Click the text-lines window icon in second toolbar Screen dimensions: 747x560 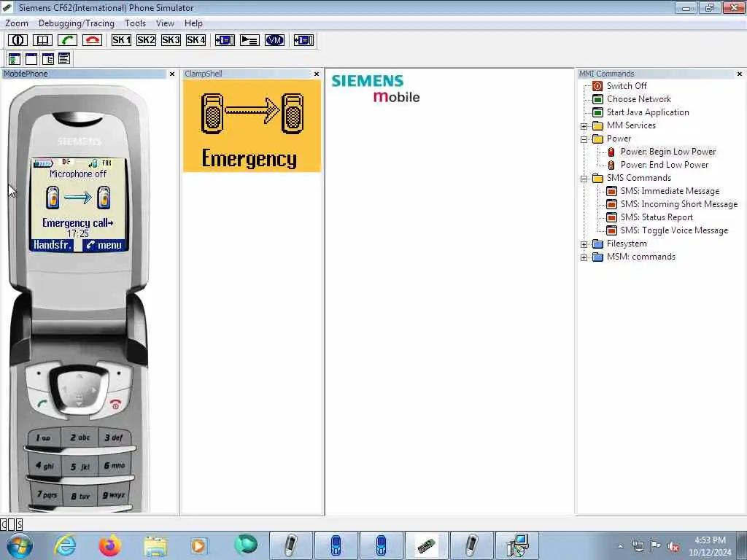click(64, 58)
